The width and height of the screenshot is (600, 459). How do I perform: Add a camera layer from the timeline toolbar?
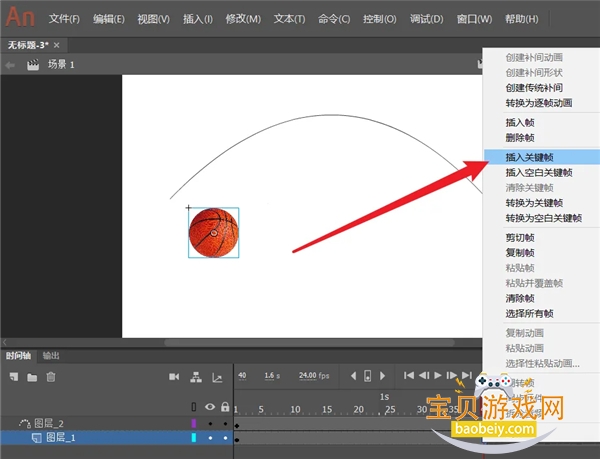point(174,377)
